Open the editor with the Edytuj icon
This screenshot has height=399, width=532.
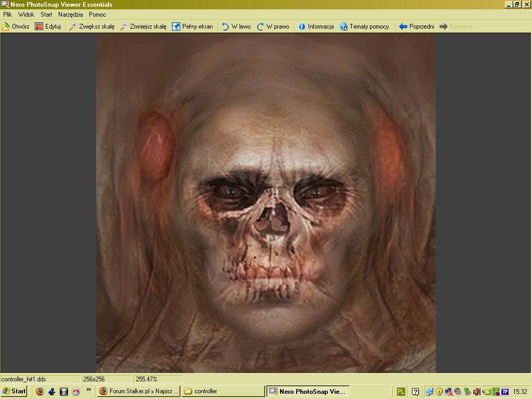(x=39, y=26)
